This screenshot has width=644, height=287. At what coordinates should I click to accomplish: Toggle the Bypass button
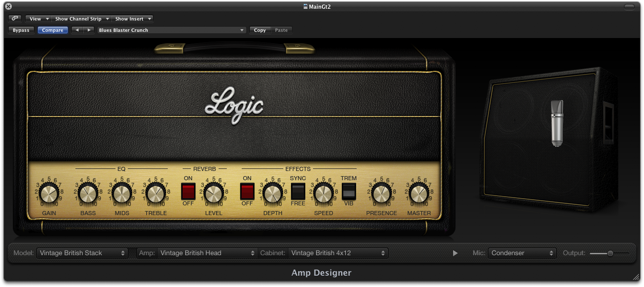pos(21,30)
